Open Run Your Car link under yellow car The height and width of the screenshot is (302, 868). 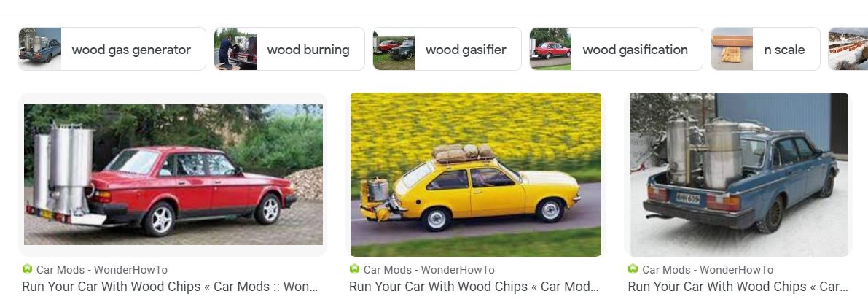[x=474, y=287]
